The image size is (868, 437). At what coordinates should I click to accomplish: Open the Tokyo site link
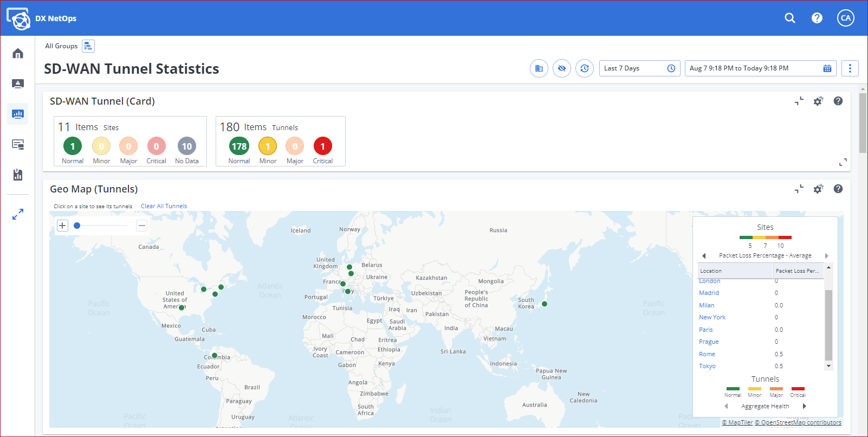[707, 367]
